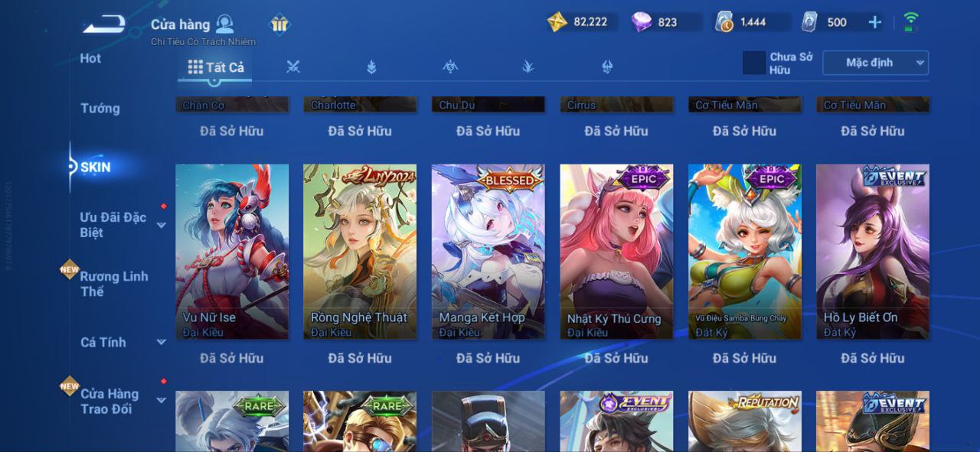Check the green Wi-Fi signal icon
The width and height of the screenshot is (980, 452).
(910, 22)
